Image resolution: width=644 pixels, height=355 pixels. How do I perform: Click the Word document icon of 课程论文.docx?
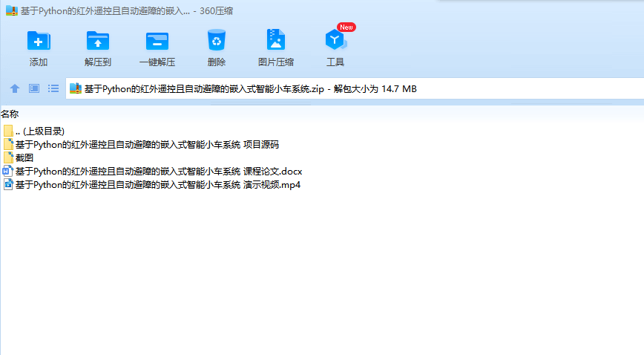pos(8,171)
